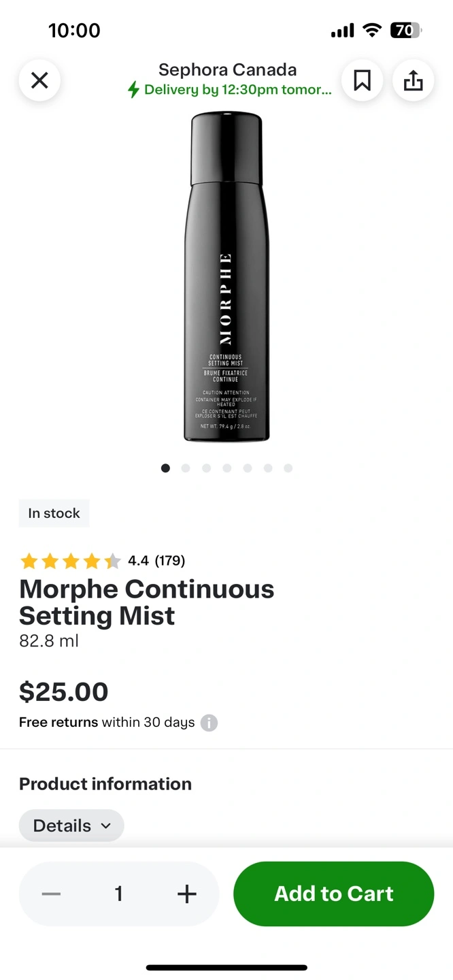The height and width of the screenshot is (980, 453).
Task: Close the product page with X
Action: [x=39, y=81]
